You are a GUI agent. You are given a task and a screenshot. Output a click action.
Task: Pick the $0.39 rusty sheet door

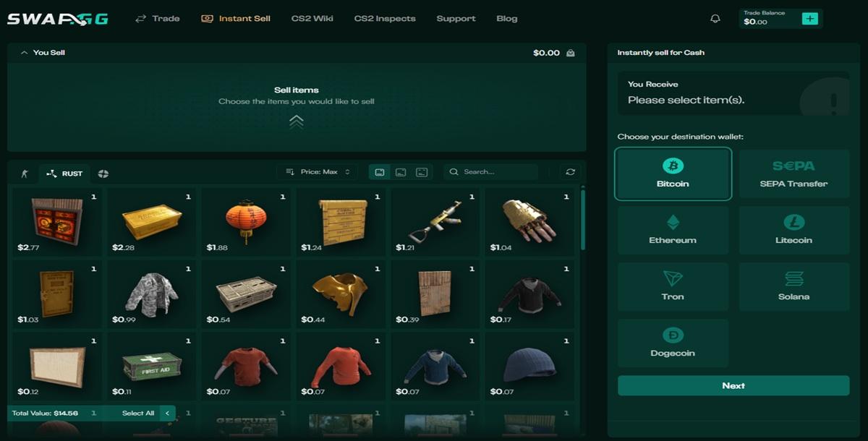(x=435, y=294)
